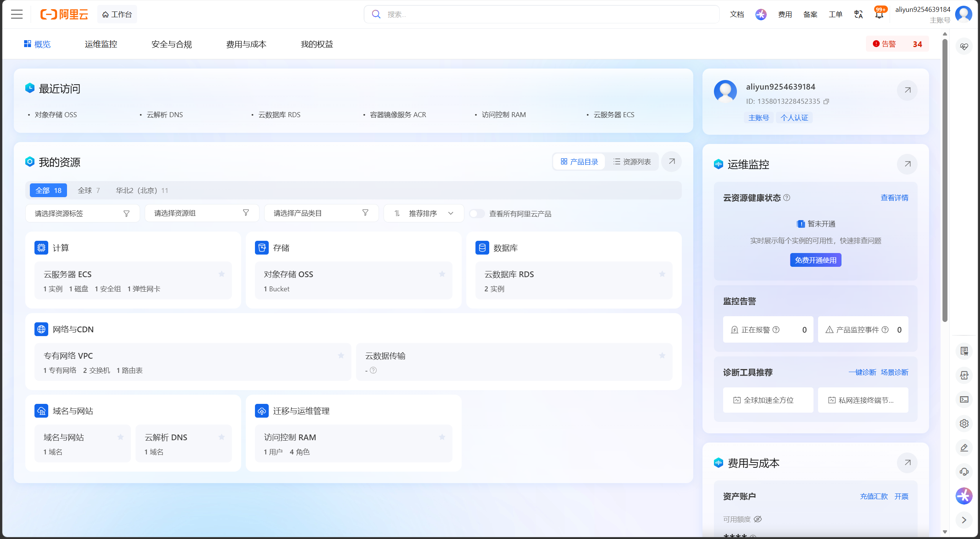Open the 请选择资源标签 filter dropdown
This screenshot has width=980, height=539.
[82, 213]
